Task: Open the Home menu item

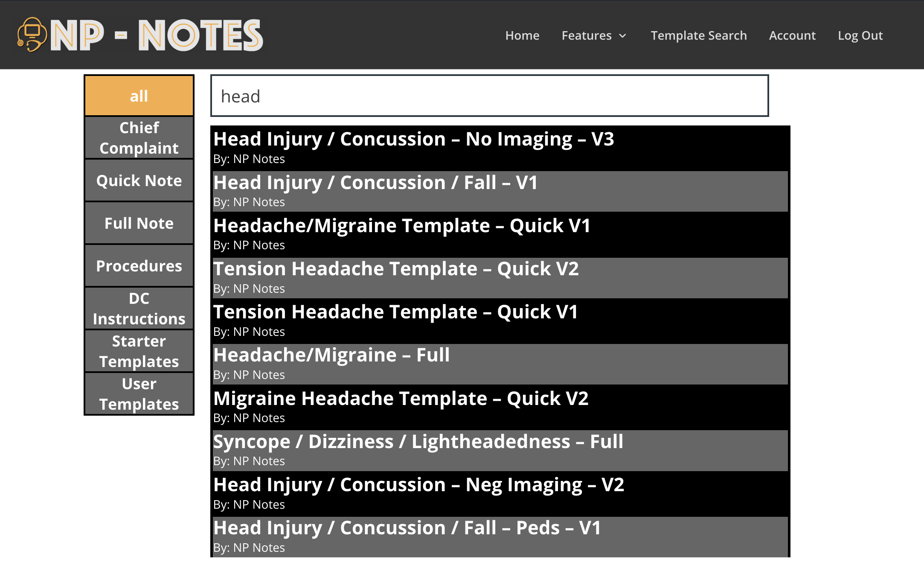Action: (x=522, y=35)
